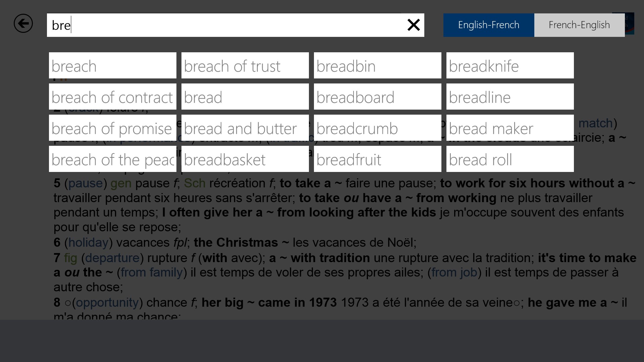
Task: Open 'breadknife' entry
Action: [510, 66]
